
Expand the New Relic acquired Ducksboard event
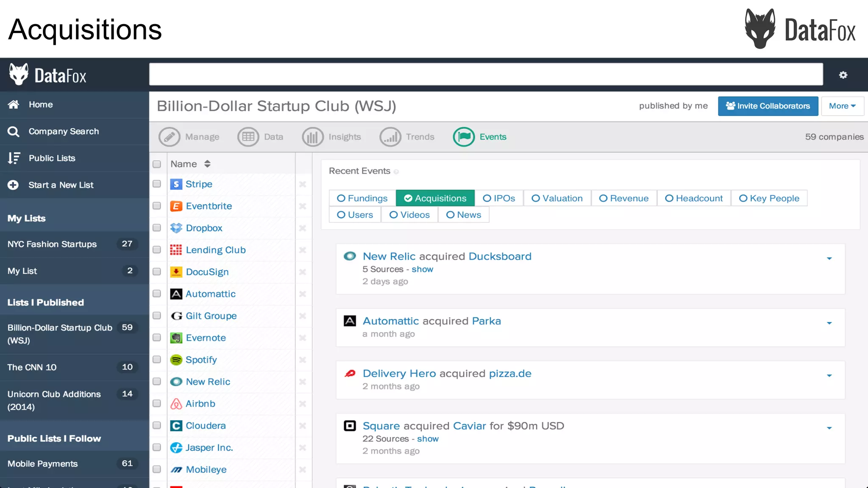pos(829,258)
